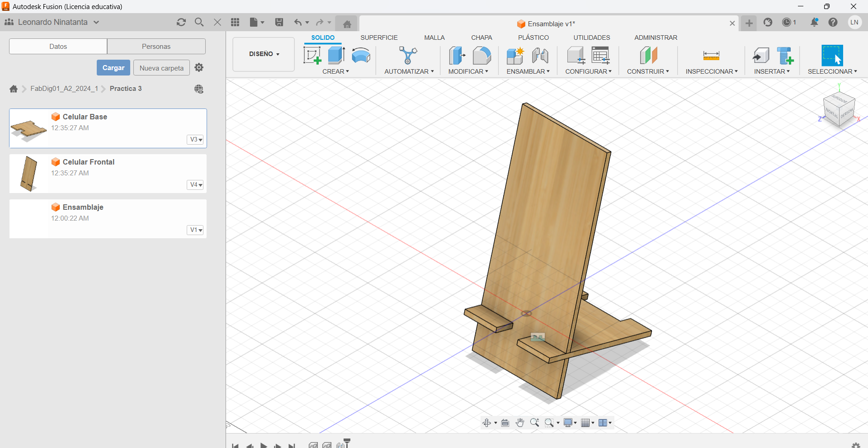Screen dimensions: 868x448
Task: Select the Extrude tool icon
Action: tap(336, 55)
